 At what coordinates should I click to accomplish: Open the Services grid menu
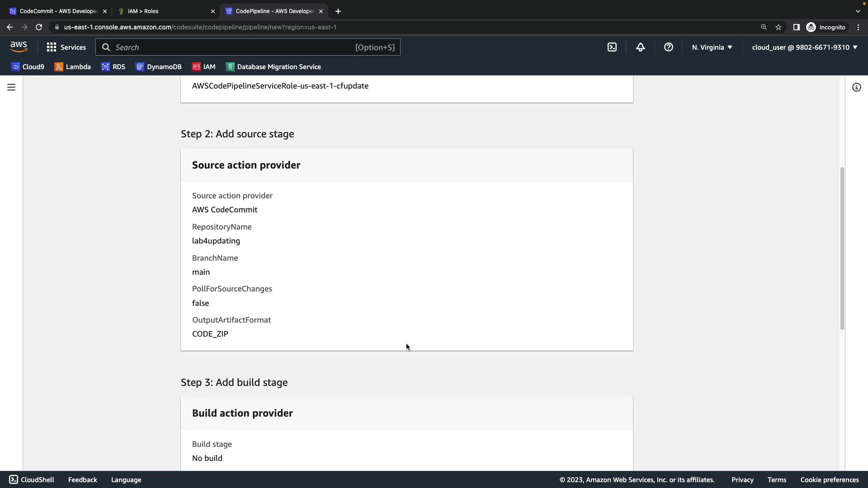tap(66, 47)
